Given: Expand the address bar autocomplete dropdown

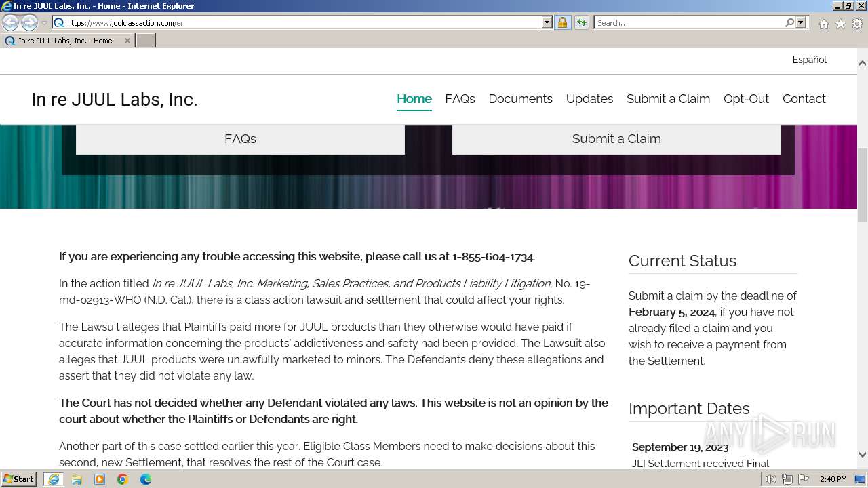Looking at the screenshot, I should coord(547,22).
